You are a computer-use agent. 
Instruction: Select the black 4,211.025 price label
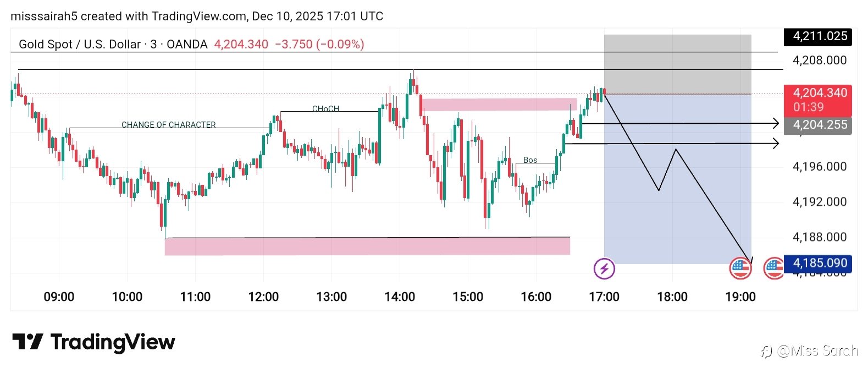coord(817,36)
